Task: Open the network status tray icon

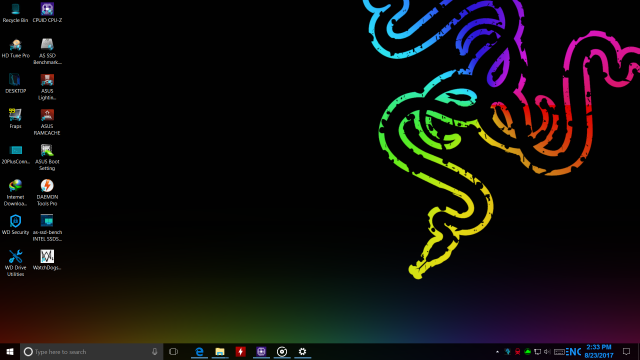Action: tap(538, 351)
